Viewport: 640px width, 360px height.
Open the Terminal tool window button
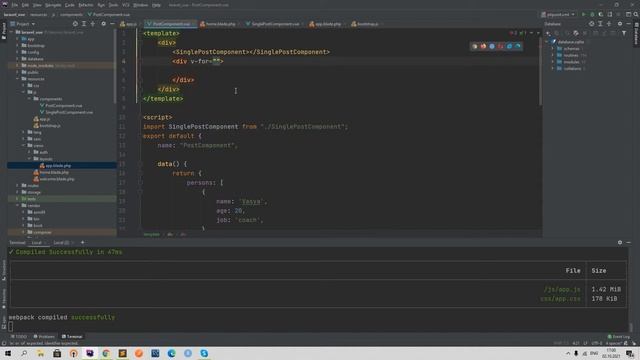pos(72,337)
